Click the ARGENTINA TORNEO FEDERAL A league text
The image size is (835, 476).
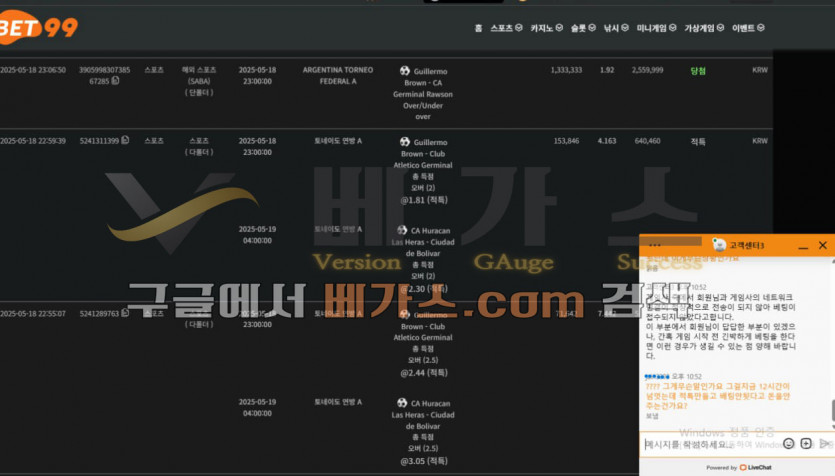point(338,75)
